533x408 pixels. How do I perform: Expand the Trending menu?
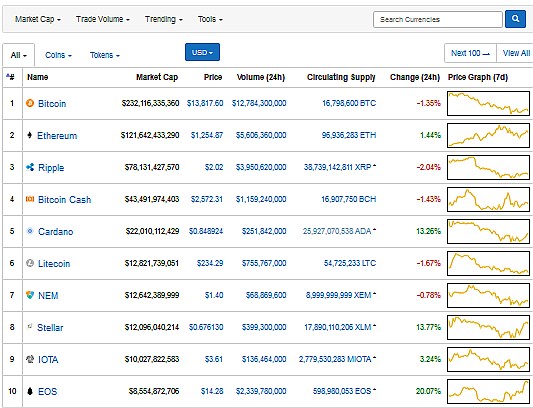[164, 19]
